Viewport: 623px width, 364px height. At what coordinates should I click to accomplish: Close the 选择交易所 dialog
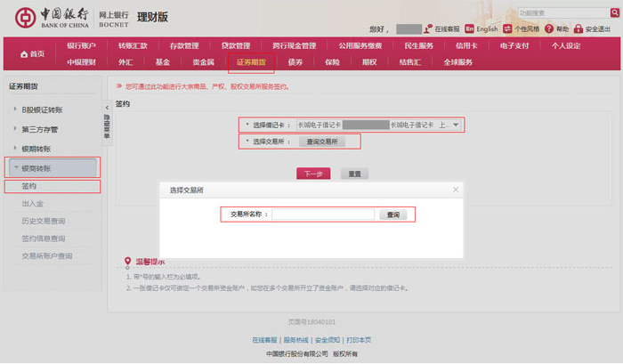456,190
